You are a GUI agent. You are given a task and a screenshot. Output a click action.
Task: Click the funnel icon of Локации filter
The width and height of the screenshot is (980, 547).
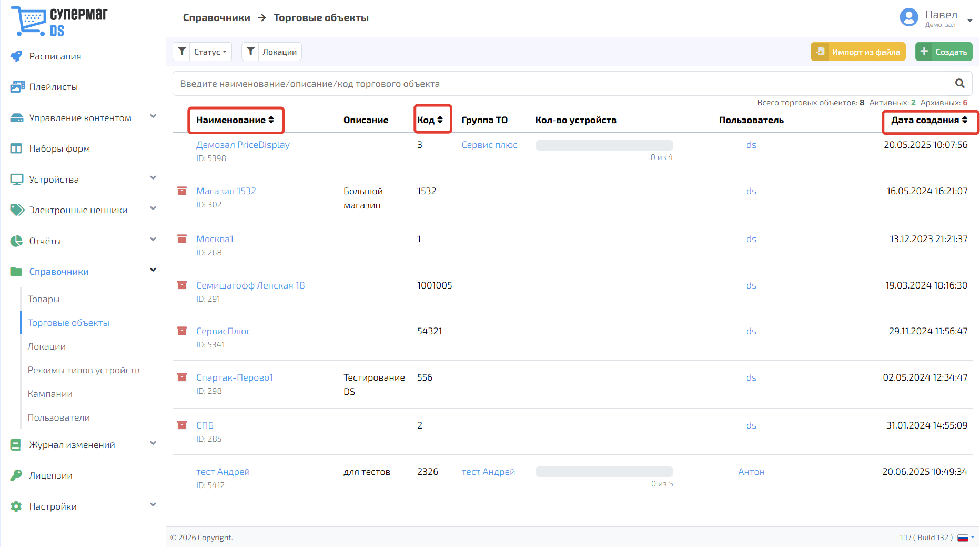tap(250, 52)
